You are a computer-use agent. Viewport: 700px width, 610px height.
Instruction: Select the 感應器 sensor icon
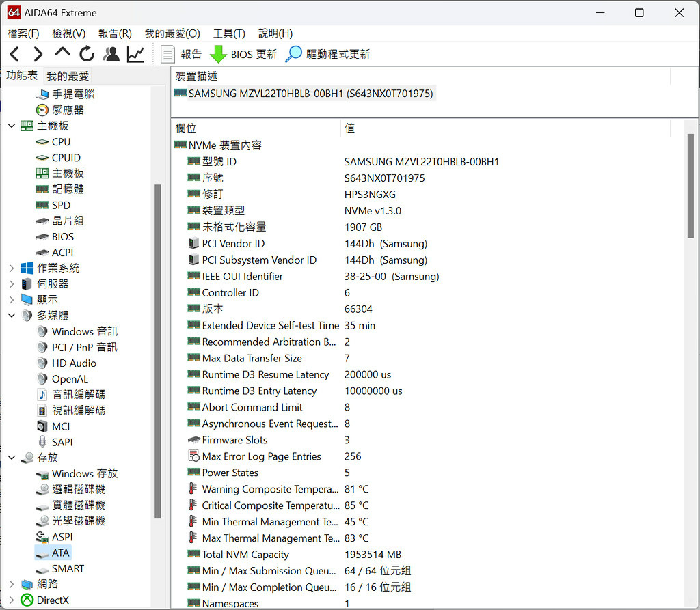(x=42, y=110)
